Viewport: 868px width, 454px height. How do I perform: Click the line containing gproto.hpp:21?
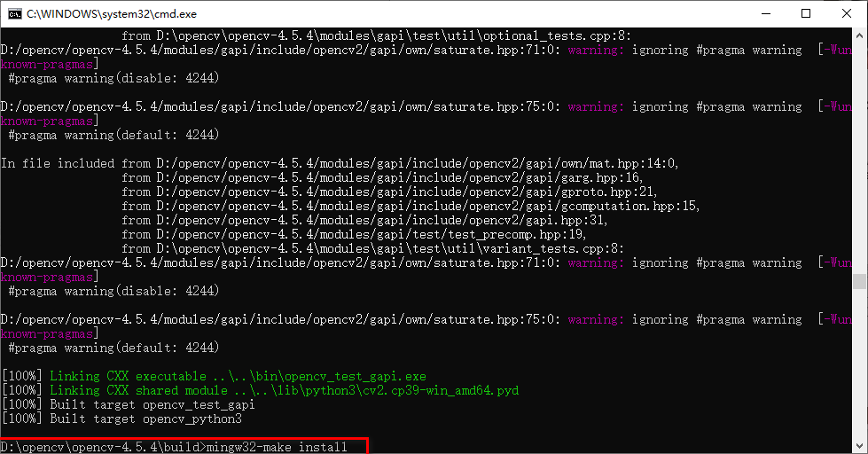tap(390, 192)
